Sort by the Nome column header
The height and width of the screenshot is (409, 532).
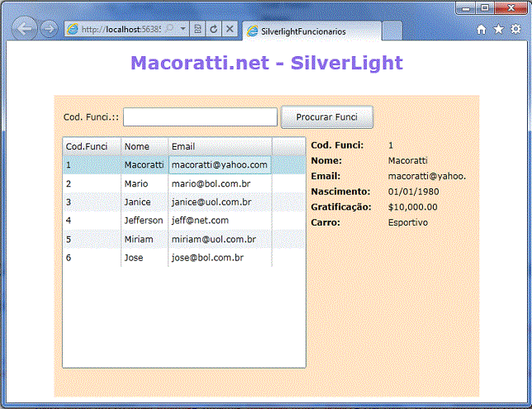pos(145,146)
